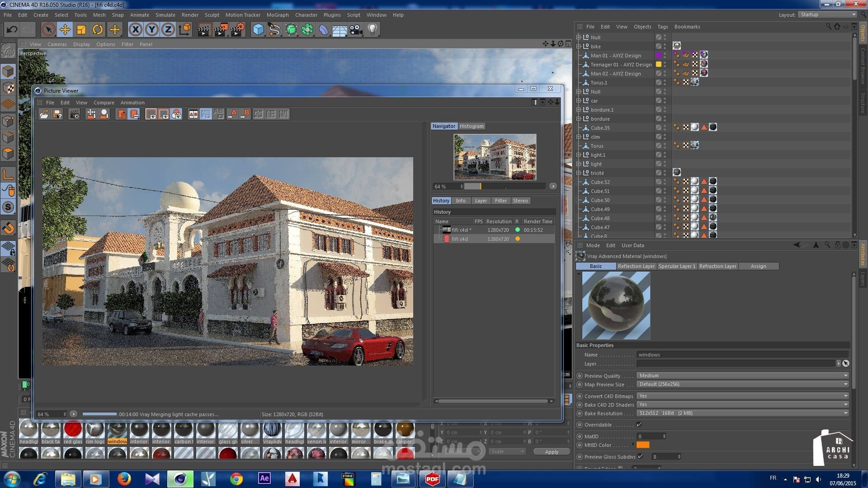Toggle visibility dots for the bike object
The height and width of the screenshot is (488, 868).
coord(665,46)
